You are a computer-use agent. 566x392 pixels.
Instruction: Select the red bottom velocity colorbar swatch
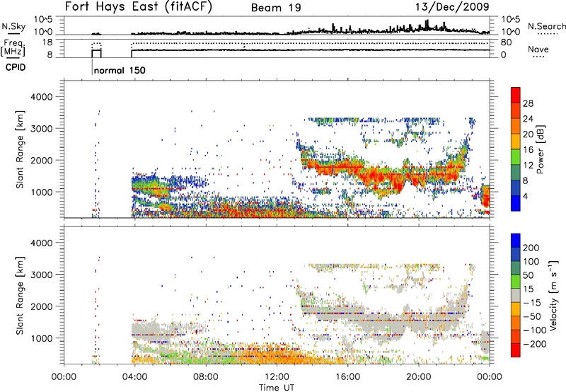coord(516,350)
